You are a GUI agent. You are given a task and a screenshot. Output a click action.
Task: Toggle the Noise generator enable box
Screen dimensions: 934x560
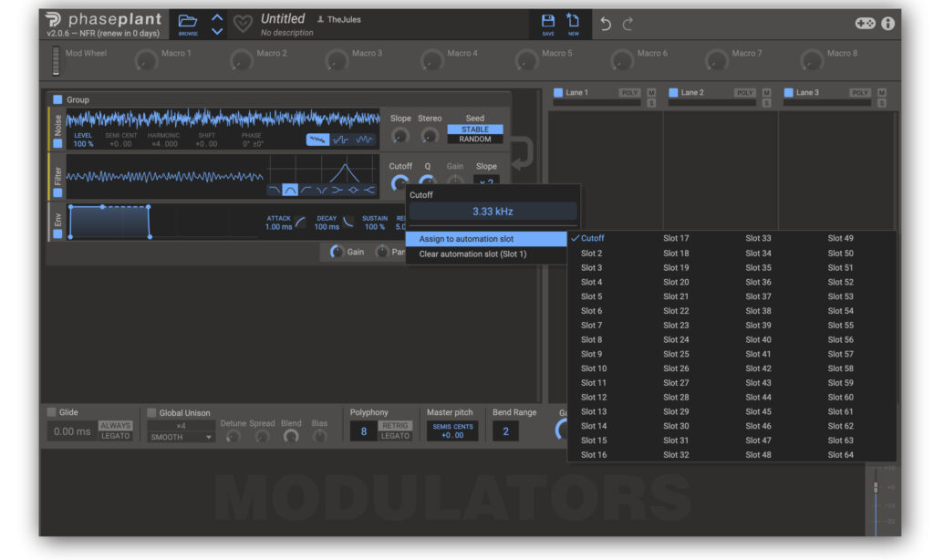click(x=57, y=143)
